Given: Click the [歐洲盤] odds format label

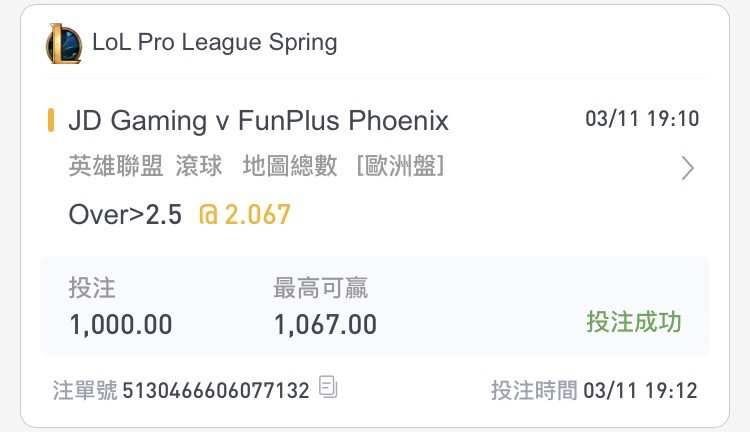Looking at the screenshot, I should (401, 166).
